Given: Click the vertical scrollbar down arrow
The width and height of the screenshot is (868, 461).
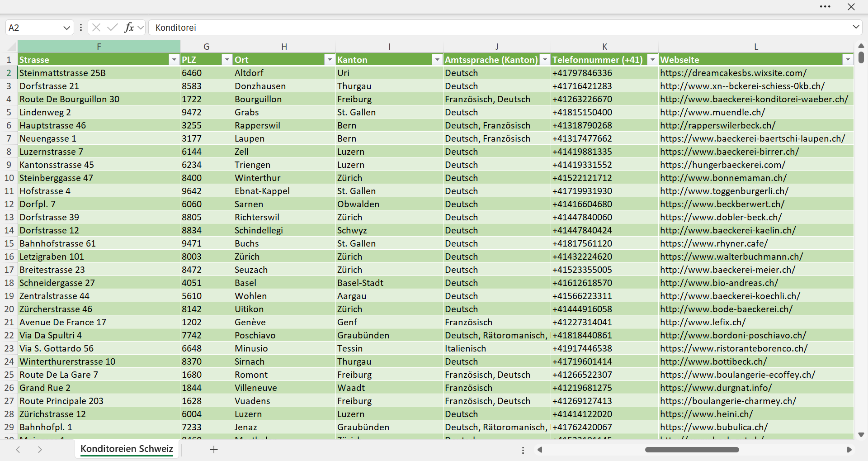Looking at the screenshot, I should (x=861, y=435).
